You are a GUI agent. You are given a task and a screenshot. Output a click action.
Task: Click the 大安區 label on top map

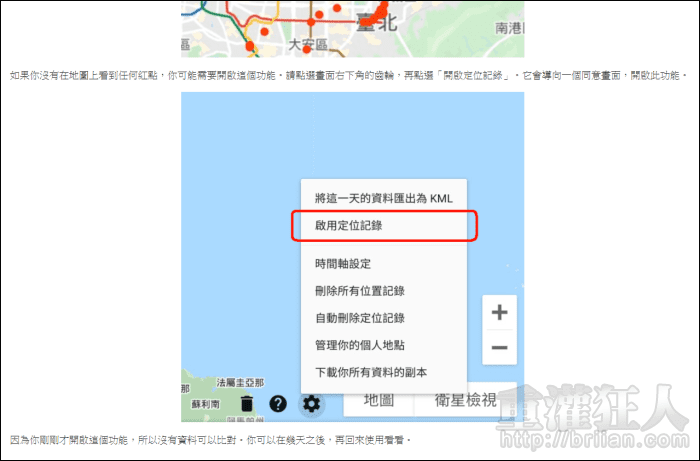pyautogui.click(x=308, y=45)
